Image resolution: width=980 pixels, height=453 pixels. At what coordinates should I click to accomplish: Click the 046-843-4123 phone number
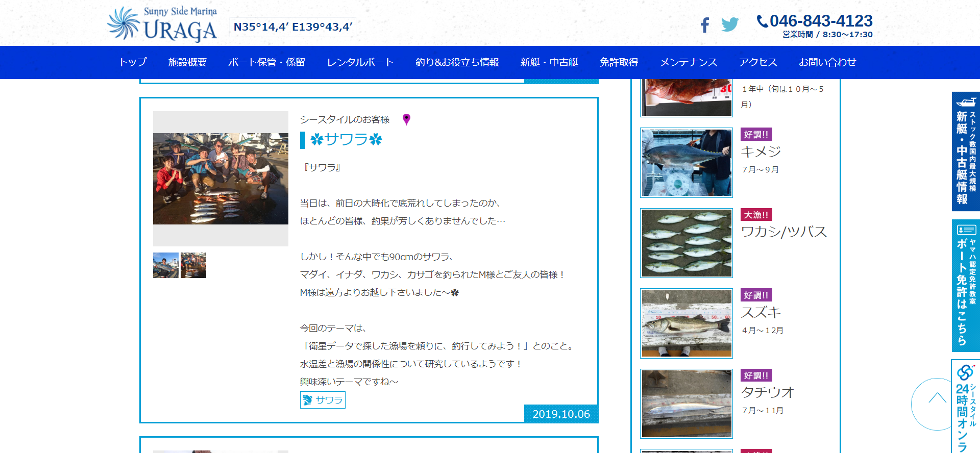(821, 21)
